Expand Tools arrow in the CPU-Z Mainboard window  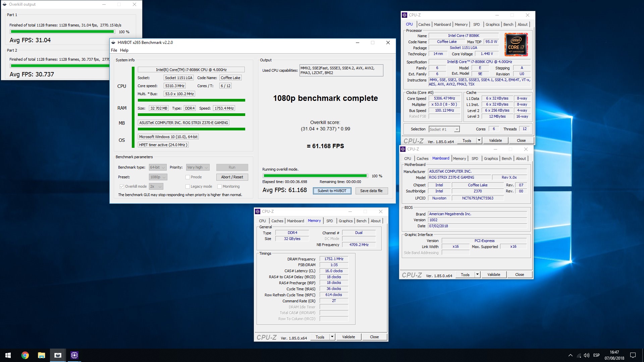(x=477, y=275)
